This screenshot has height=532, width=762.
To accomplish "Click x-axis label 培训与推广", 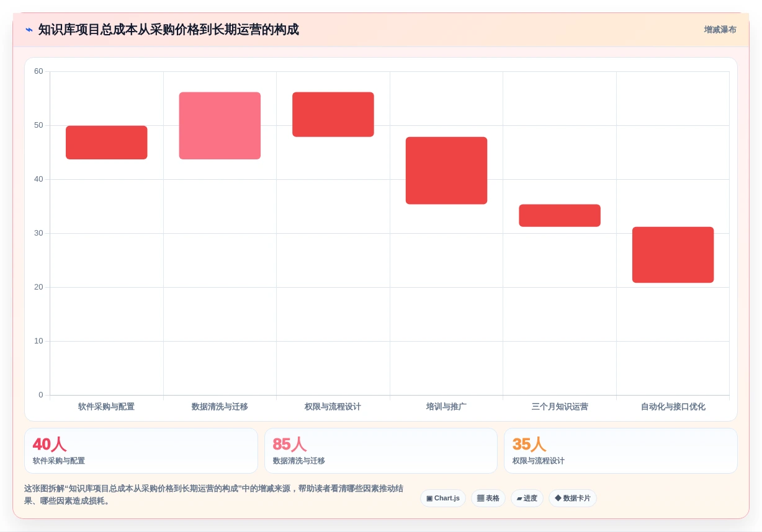I will coord(446,407).
